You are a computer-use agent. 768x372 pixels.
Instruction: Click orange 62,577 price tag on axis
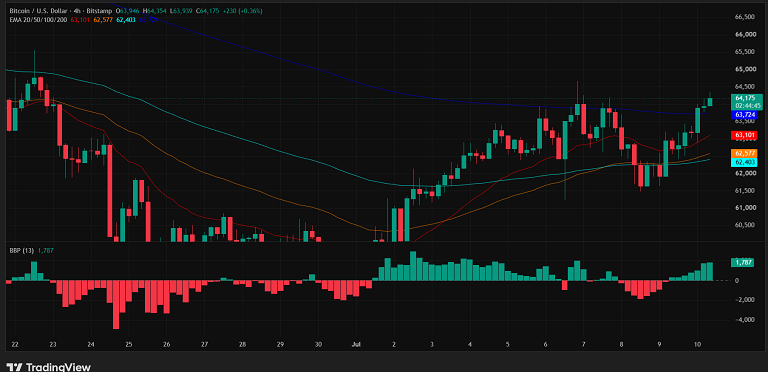pyautogui.click(x=744, y=153)
